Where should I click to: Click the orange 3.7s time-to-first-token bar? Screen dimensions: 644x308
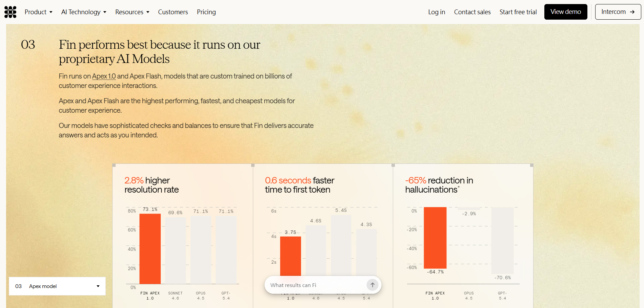(290, 256)
